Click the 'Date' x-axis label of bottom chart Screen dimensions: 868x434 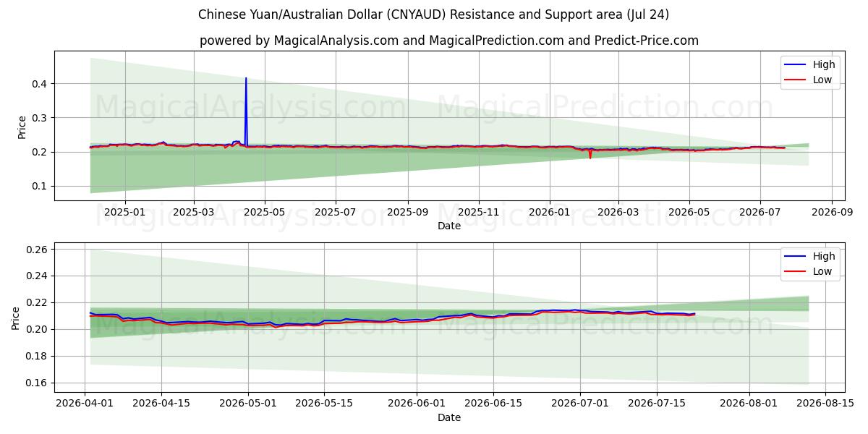[449, 418]
